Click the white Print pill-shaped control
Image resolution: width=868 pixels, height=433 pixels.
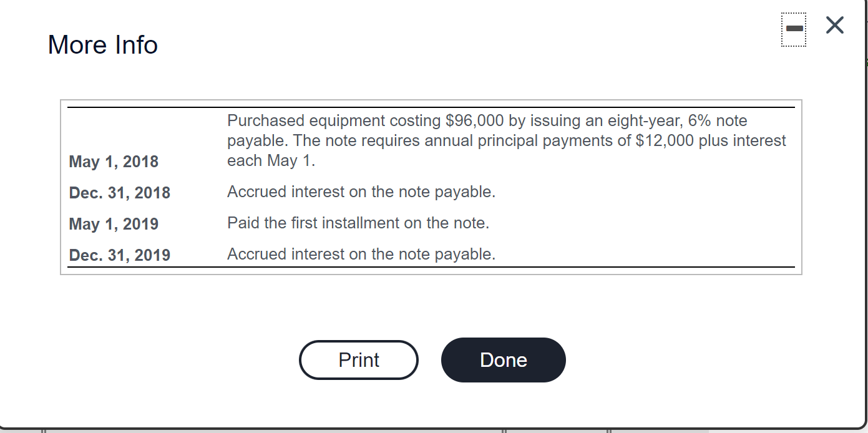359,360
